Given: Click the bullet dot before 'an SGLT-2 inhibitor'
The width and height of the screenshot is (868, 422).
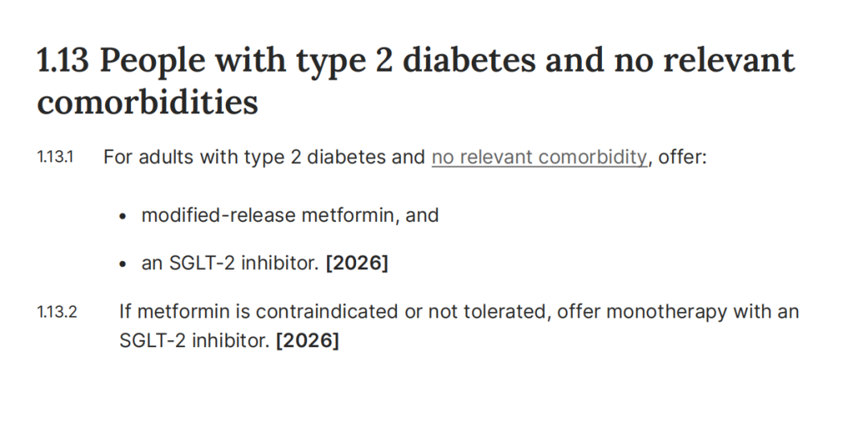Looking at the screenshot, I should 123,264.
